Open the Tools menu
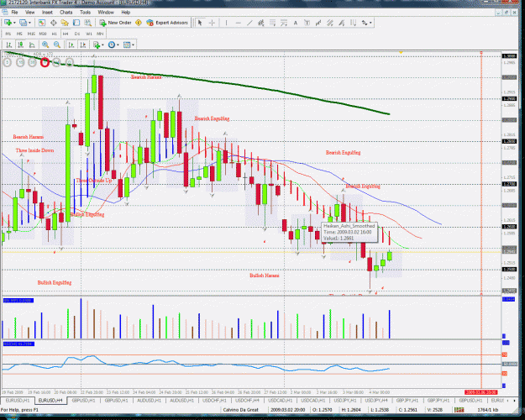Viewport: 525px width, 420px height. pos(85,12)
